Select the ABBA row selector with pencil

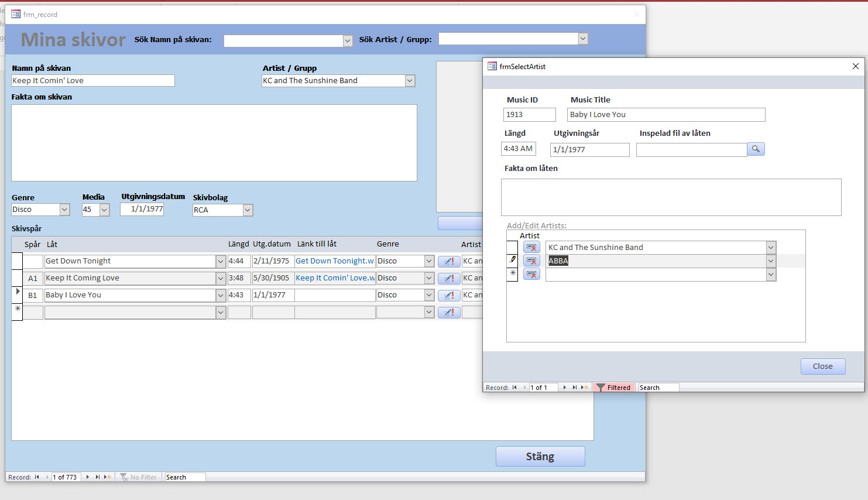click(512, 261)
